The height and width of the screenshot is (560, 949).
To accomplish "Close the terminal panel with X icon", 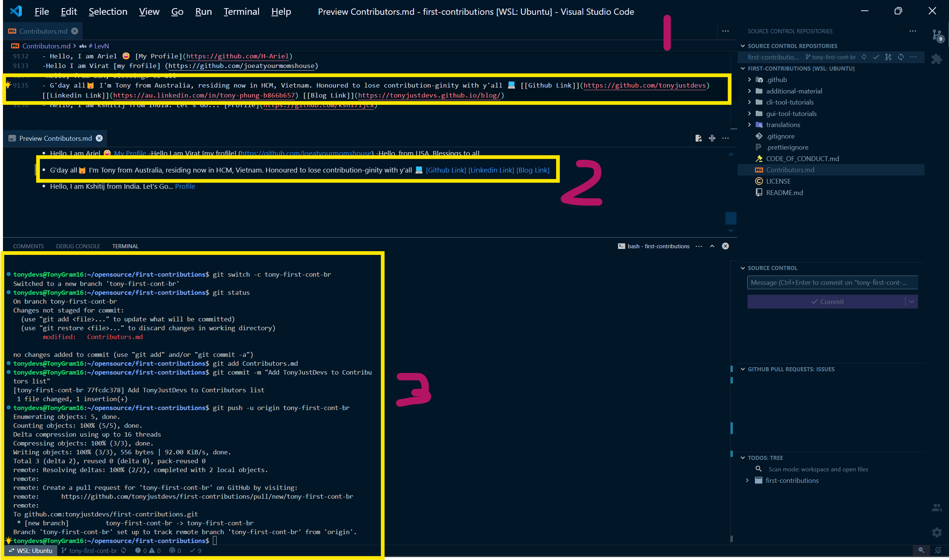I will pos(725,246).
